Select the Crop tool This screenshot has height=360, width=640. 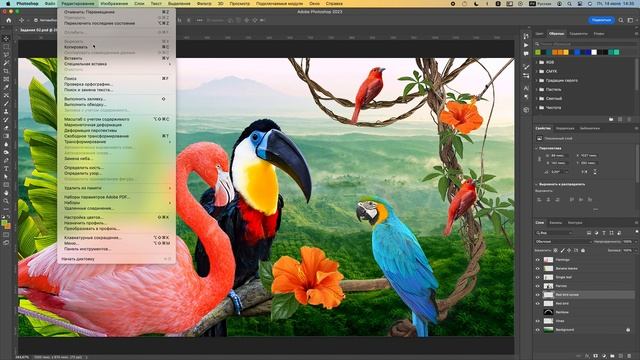(x=6, y=71)
